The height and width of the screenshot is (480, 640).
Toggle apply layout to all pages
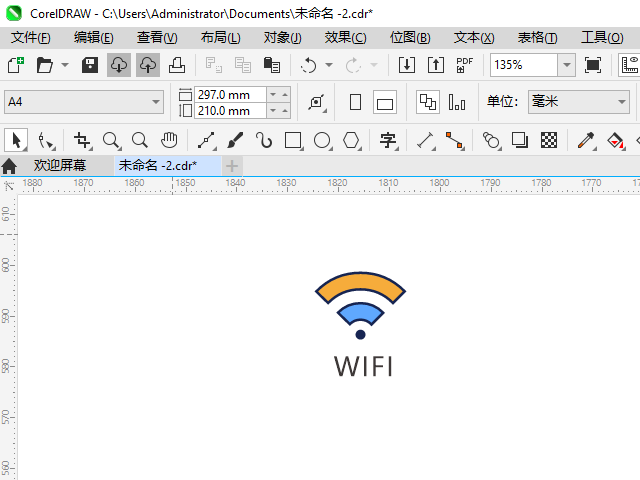(x=428, y=102)
